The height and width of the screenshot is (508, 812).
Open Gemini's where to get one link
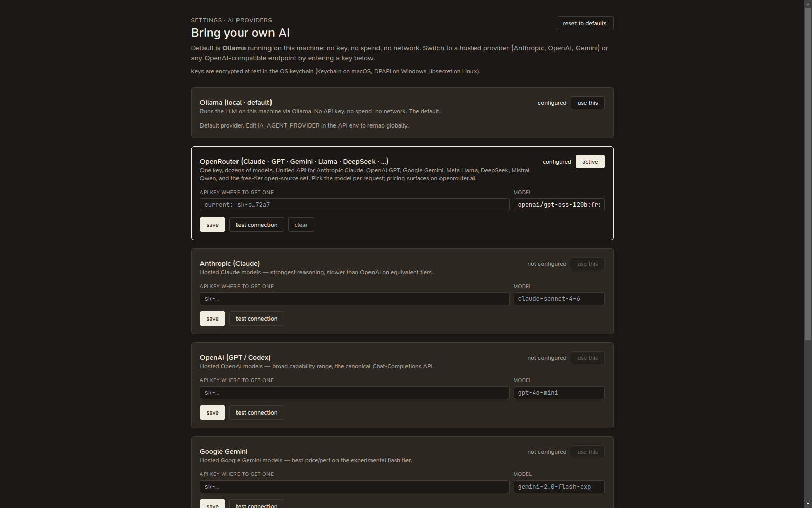tap(247, 474)
